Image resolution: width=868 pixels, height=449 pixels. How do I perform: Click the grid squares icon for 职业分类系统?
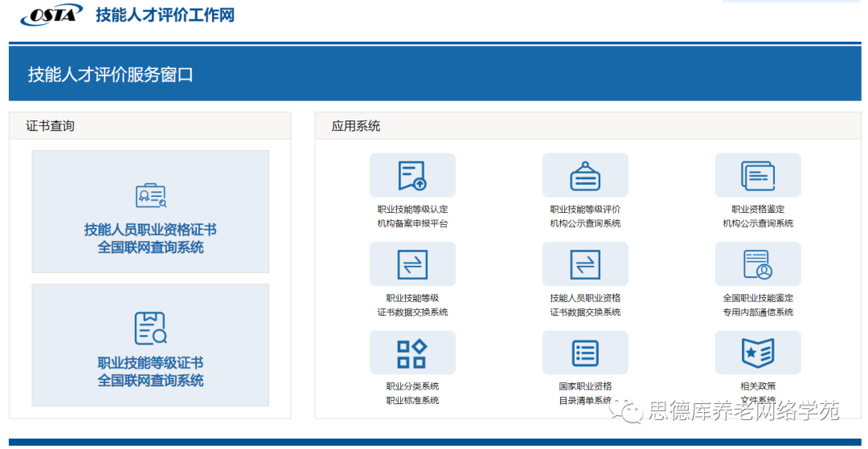(x=412, y=353)
